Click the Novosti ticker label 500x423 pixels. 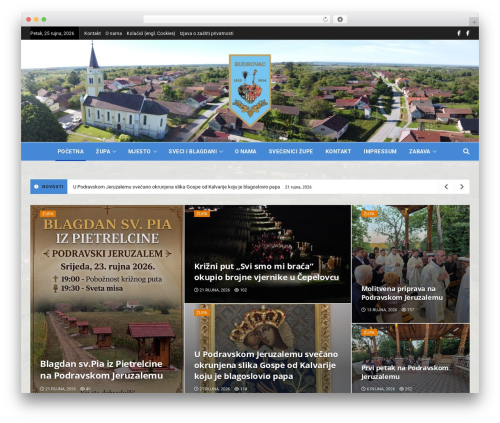pyautogui.click(x=49, y=187)
